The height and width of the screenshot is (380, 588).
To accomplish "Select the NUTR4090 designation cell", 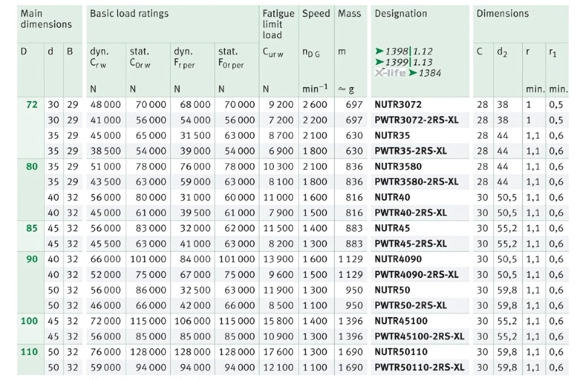I will tap(398, 260).
